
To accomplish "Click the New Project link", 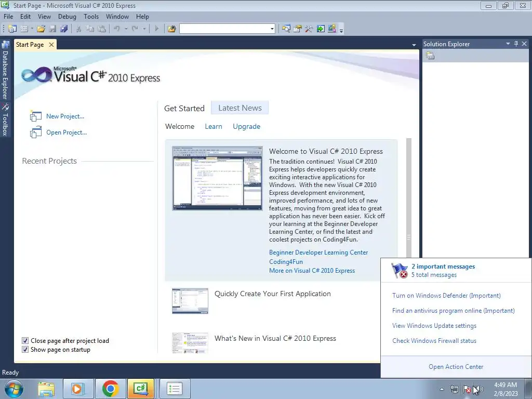I will pos(65,116).
